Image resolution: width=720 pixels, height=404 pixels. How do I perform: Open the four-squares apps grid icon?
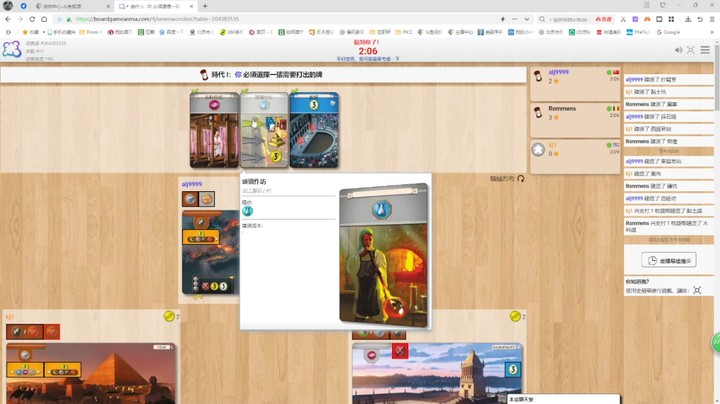point(671,19)
